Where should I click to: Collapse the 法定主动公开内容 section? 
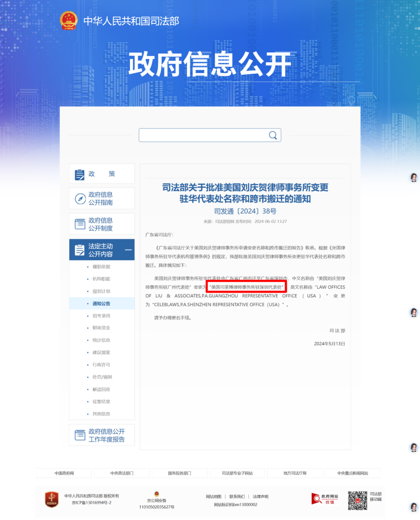pos(128,250)
